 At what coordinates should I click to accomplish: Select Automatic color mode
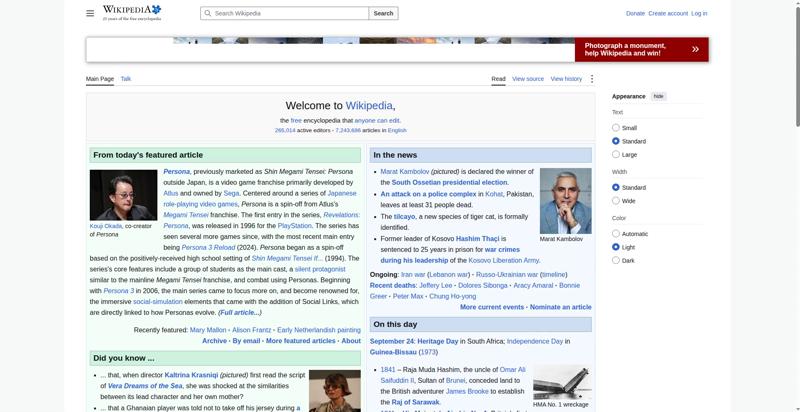pos(616,234)
